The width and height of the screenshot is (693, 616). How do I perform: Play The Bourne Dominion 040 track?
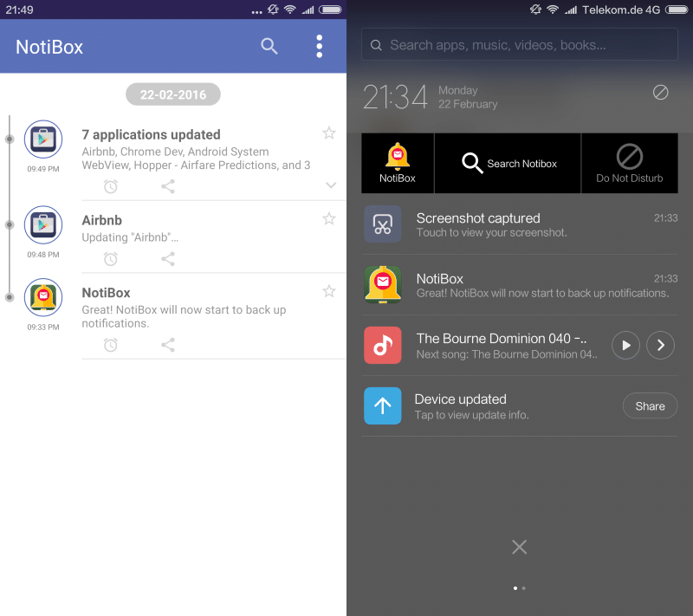[x=625, y=345]
